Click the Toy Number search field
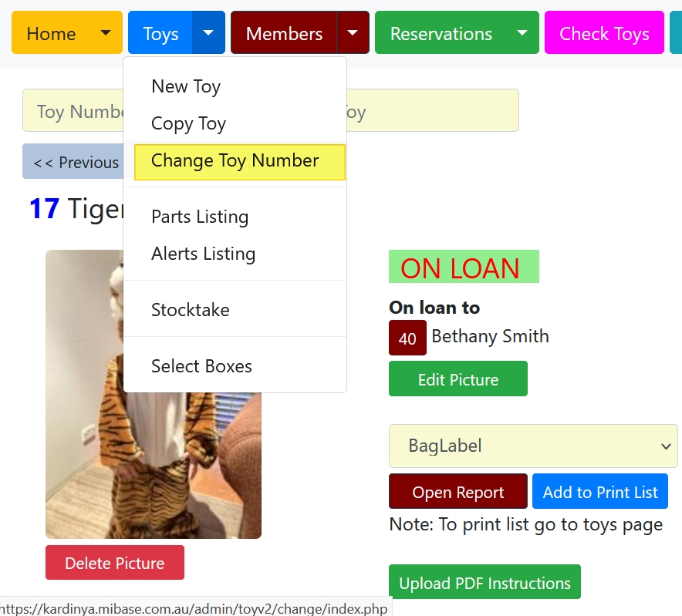Screen dimensions: 682x616 [74, 110]
